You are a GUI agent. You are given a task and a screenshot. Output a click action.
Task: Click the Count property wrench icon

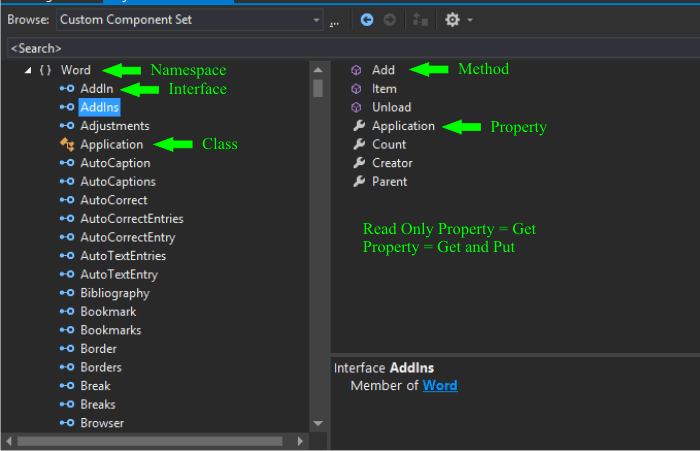coord(359,144)
